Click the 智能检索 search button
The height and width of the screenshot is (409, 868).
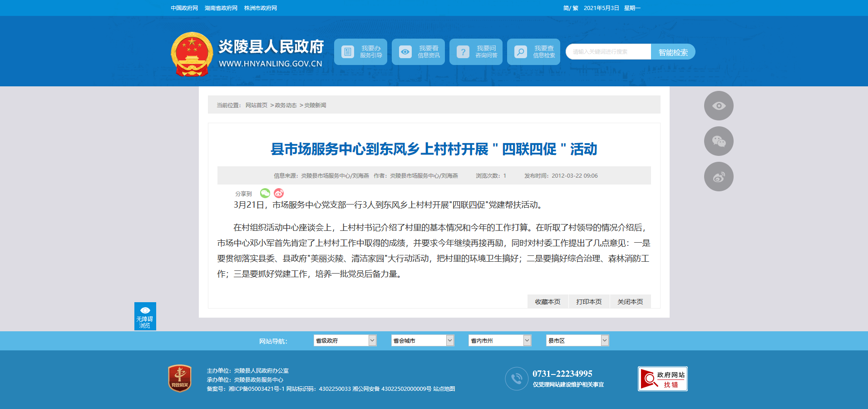click(x=673, y=52)
